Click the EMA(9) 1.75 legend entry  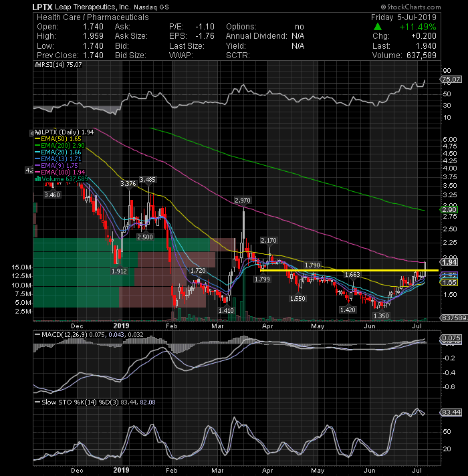coord(60,166)
